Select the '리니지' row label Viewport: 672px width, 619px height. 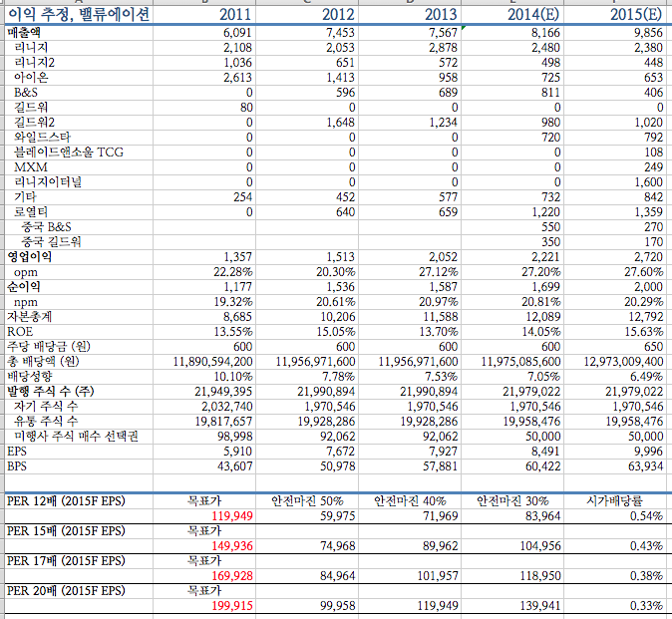click(31, 48)
